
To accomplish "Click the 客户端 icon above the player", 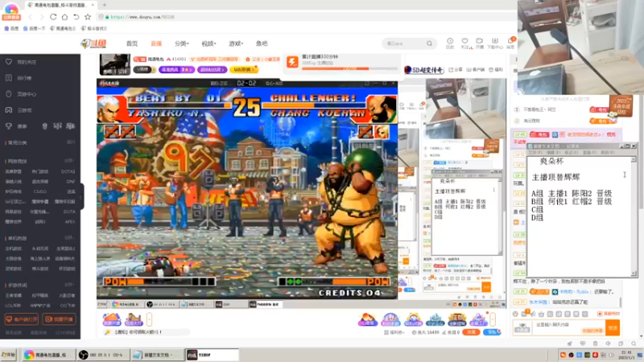I will [x=476, y=70].
